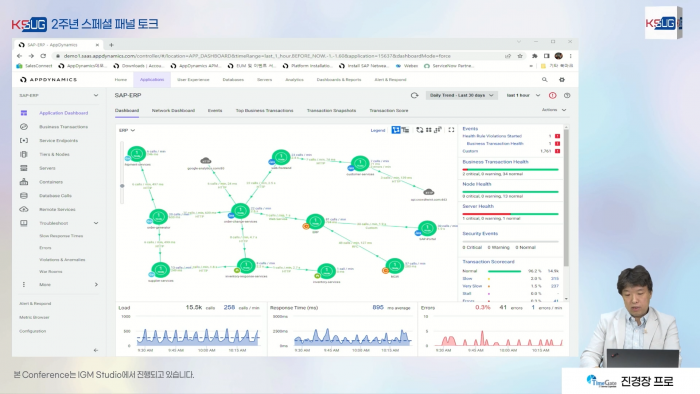Open the Errors link under Troubleshoot
Image resolution: width=700 pixels, height=394 pixels.
click(45, 248)
